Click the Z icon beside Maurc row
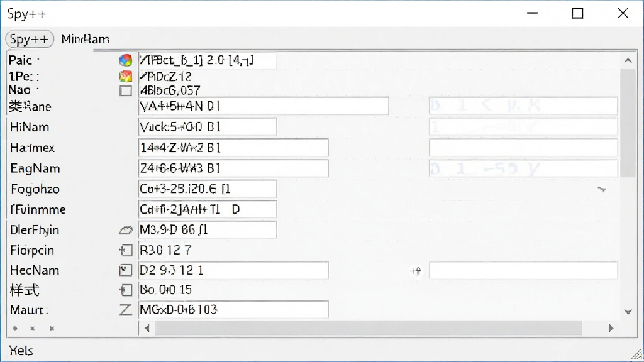Image resolution: width=644 pixels, height=362 pixels. [x=126, y=310]
